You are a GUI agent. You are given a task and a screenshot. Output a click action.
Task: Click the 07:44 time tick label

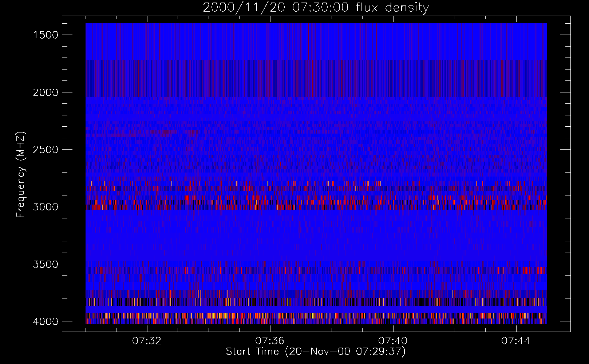516,341
